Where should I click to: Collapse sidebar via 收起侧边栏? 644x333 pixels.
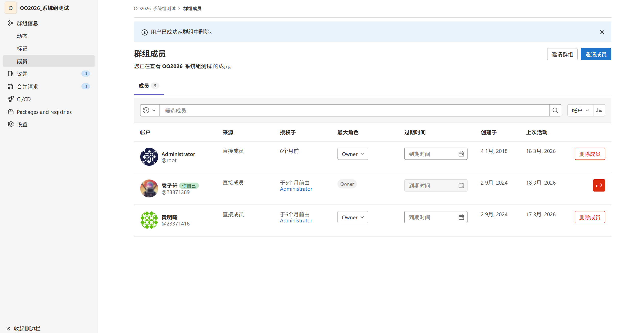click(x=23, y=328)
